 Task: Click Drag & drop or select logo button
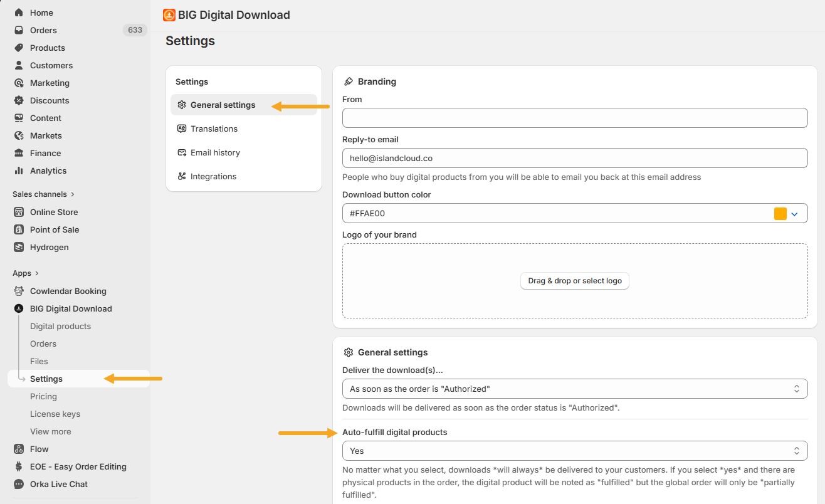click(574, 281)
